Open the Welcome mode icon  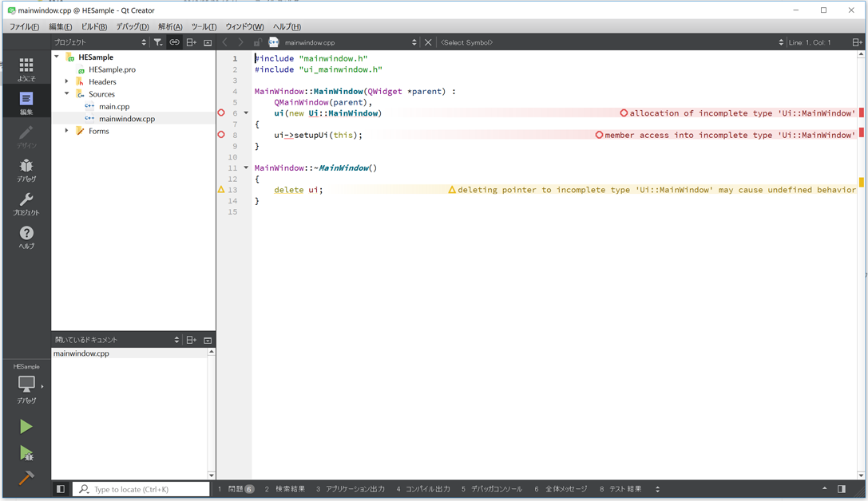tap(26, 69)
